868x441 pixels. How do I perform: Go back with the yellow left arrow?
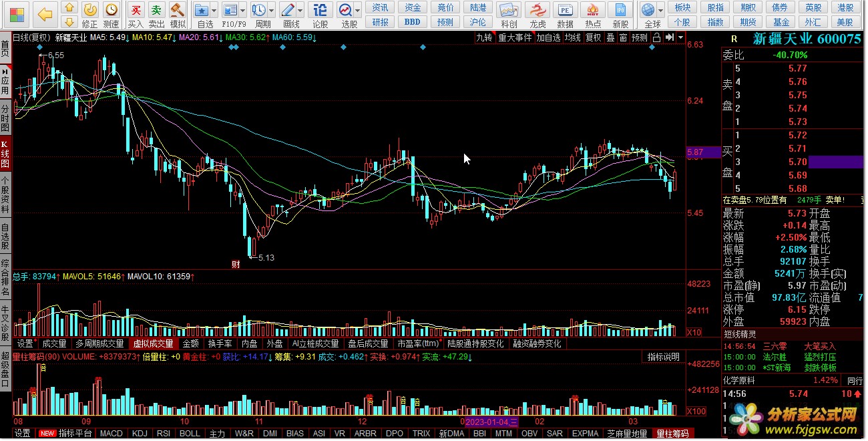pyautogui.click(x=45, y=13)
